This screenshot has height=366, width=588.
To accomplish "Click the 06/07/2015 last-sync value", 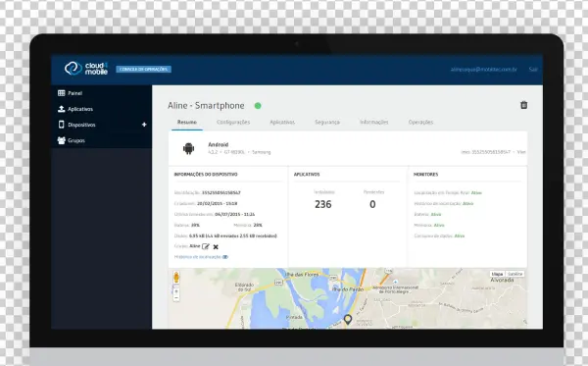I will (x=235, y=214).
